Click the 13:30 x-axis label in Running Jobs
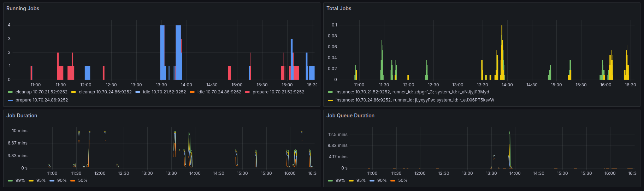This screenshot has height=191, width=644. [161, 85]
